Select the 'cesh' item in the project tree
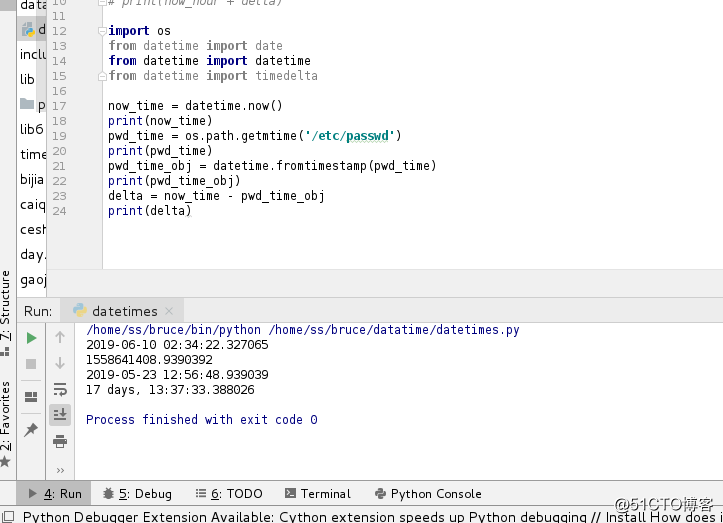The height and width of the screenshot is (523, 723). [x=33, y=229]
